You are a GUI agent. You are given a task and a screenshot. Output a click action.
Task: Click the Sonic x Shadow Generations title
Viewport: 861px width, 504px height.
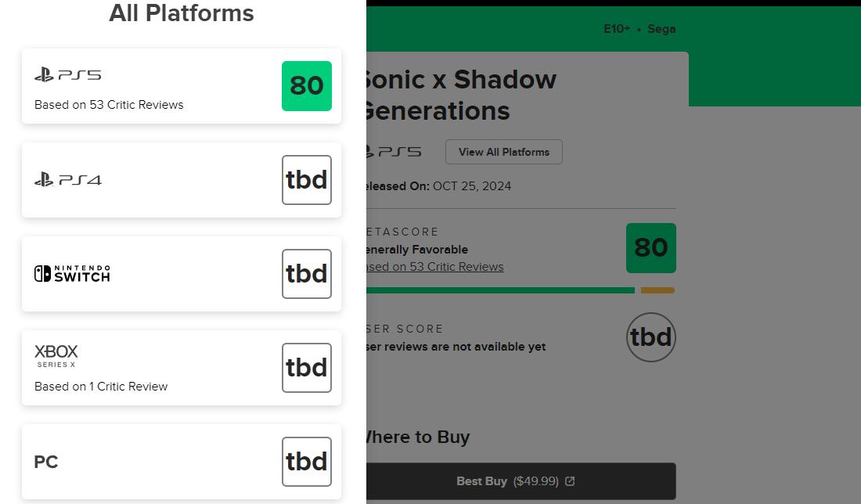click(459, 95)
